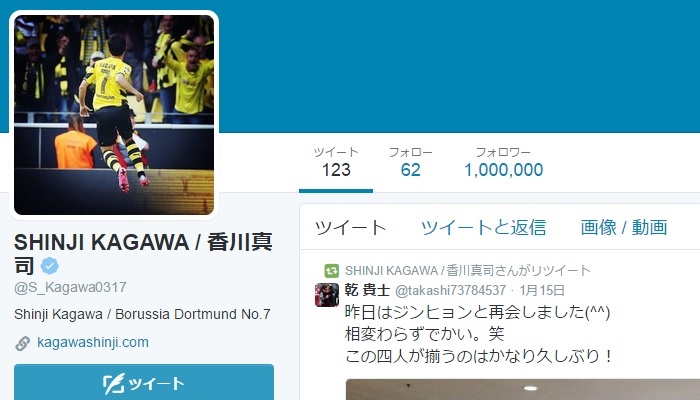
Task: View the フォロワー 1,000,000 list
Action: click(504, 163)
